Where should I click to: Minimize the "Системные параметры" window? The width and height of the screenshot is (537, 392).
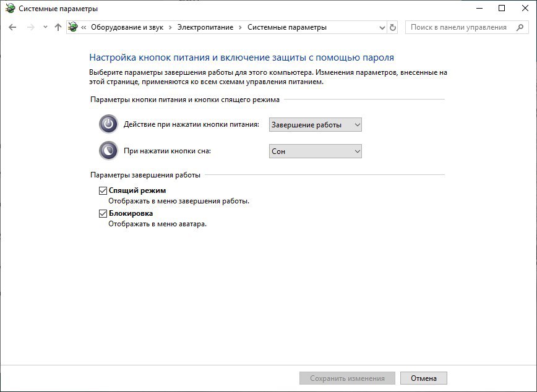[479, 9]
